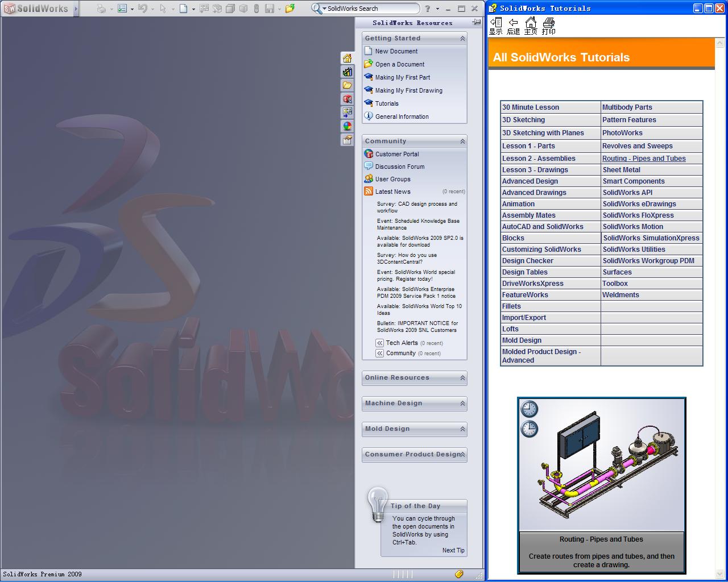Toggle the Online Resources section chevron
This screenshot has width=728, height=582.
click(462, 378)
